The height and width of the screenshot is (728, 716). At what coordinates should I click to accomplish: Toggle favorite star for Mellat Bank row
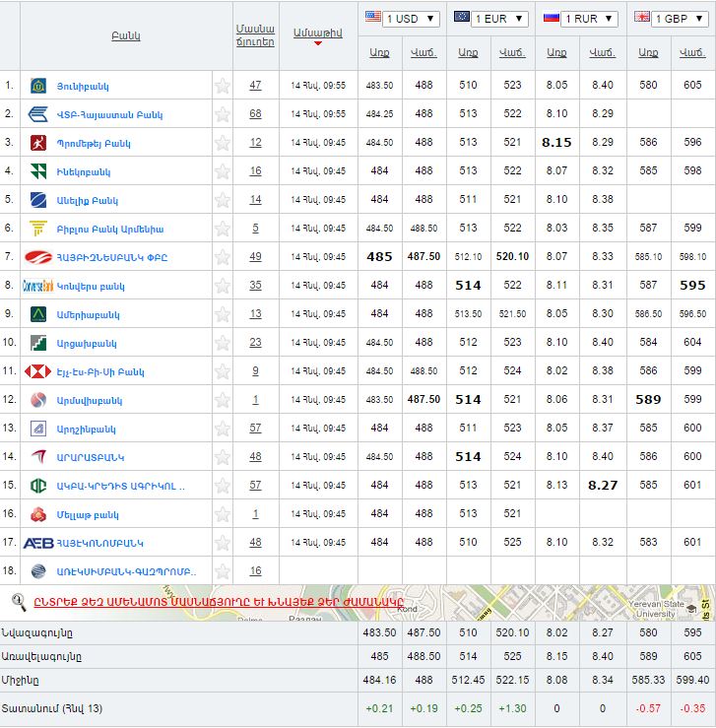coord(223,514)
